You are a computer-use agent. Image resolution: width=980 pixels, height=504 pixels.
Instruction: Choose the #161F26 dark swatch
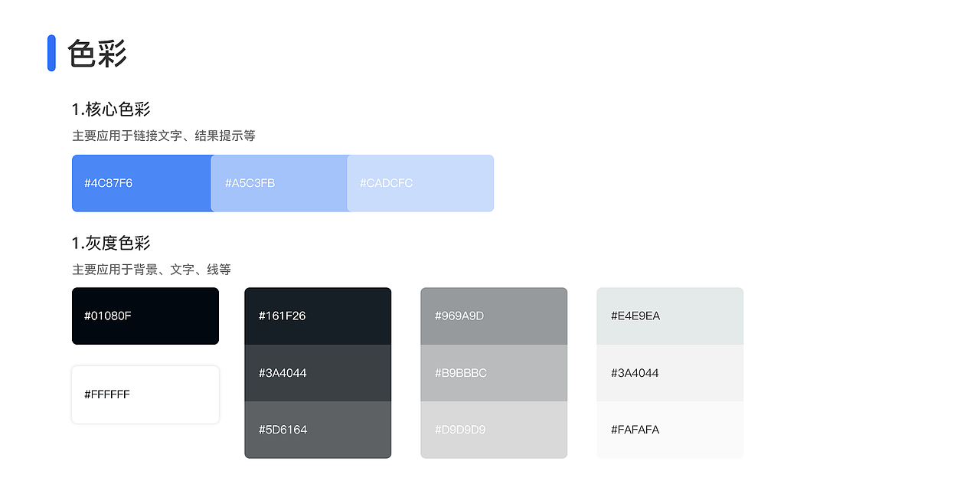(318, 316)
